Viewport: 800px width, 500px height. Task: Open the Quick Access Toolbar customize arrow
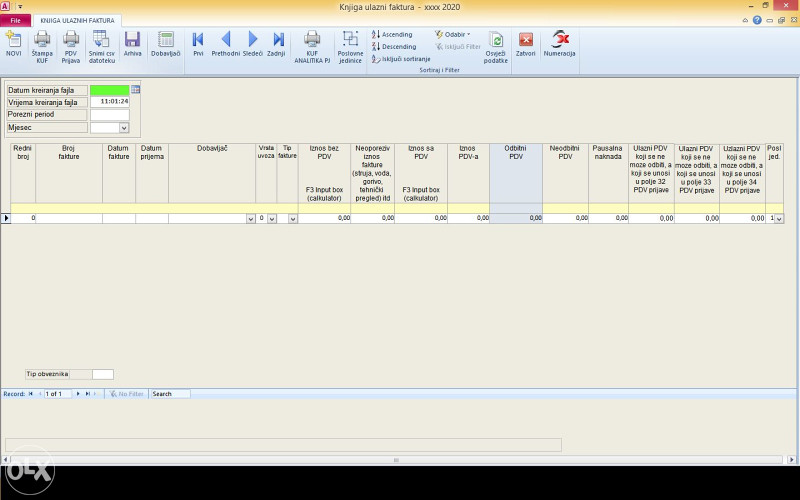point(20,7)
